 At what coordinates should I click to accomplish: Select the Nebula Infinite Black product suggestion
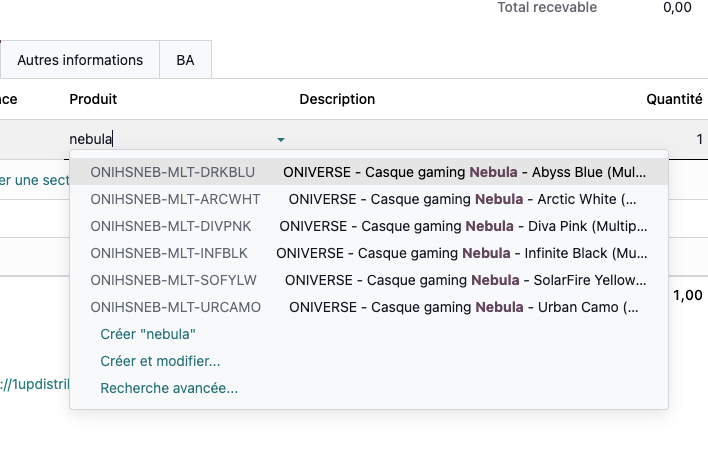click(x=369, y=253)
